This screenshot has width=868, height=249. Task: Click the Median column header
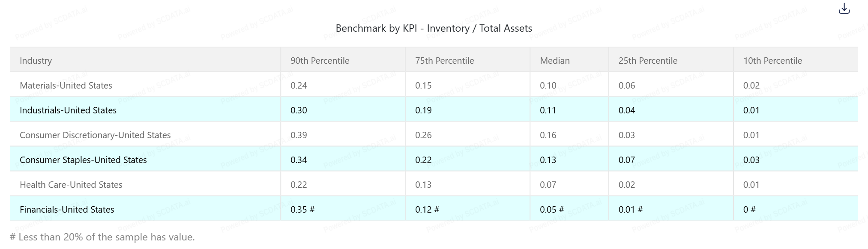pyautogui.click(x=554, y=61)
